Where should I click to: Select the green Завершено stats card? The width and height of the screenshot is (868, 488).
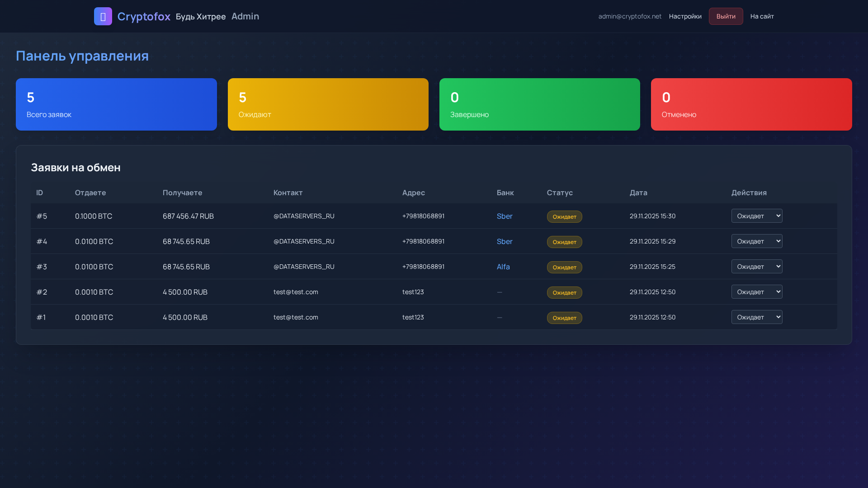[539, 104]
